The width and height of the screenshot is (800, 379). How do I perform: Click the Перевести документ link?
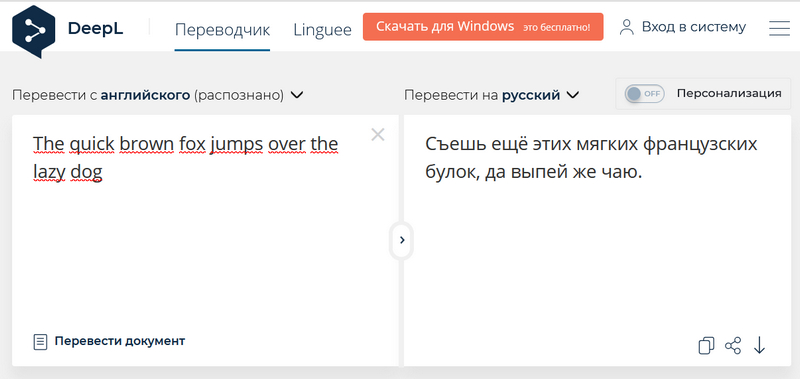[x=119, y=341]
